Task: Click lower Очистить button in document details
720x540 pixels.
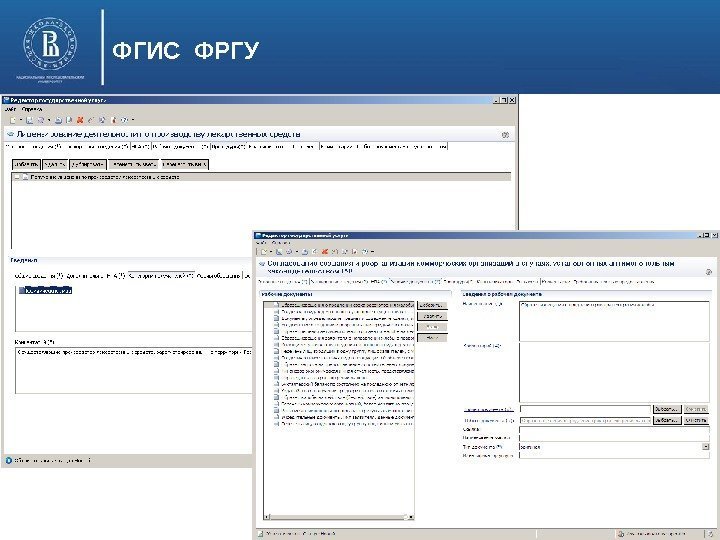Action: 696,421
